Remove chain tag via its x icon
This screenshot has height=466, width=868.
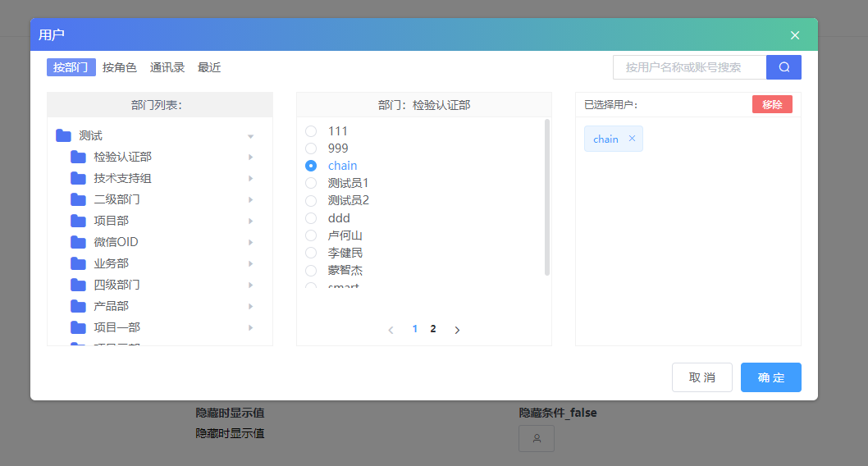pos(632,139)
